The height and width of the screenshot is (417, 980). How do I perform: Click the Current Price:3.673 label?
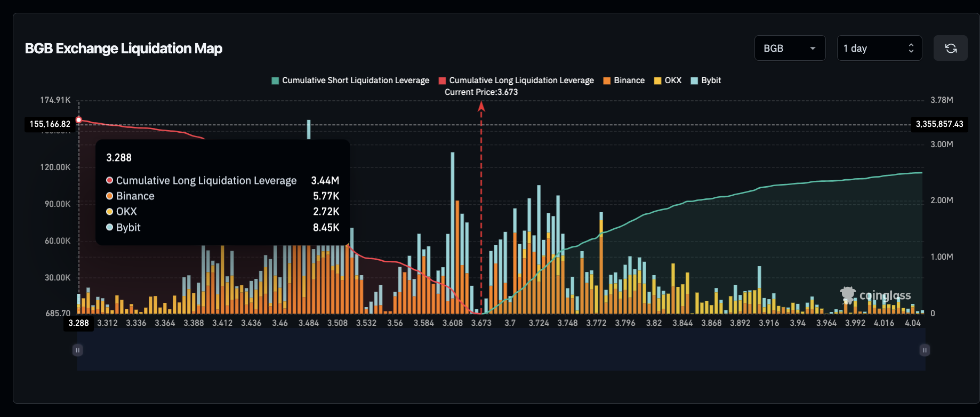tap(481, 92)
